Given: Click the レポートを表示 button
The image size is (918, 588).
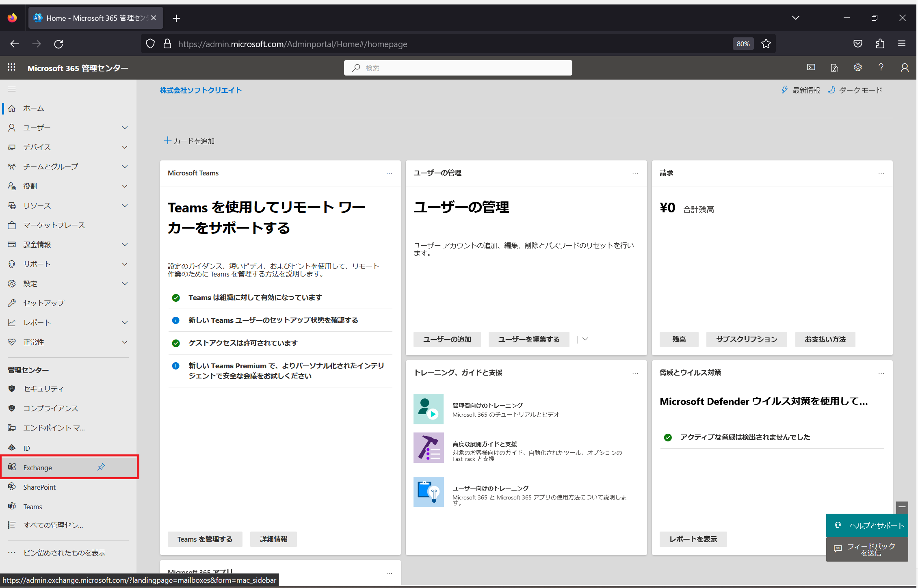Looking at the screenshot, I should pyautogui.click(x=693, y=539).
